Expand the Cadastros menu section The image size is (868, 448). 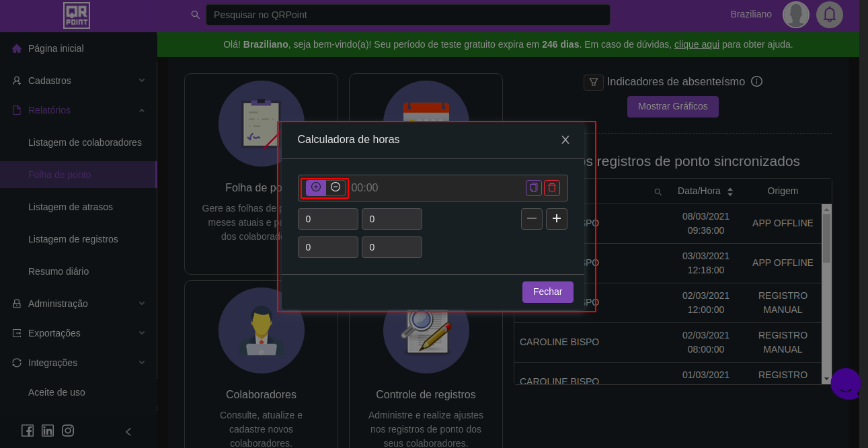78,81
